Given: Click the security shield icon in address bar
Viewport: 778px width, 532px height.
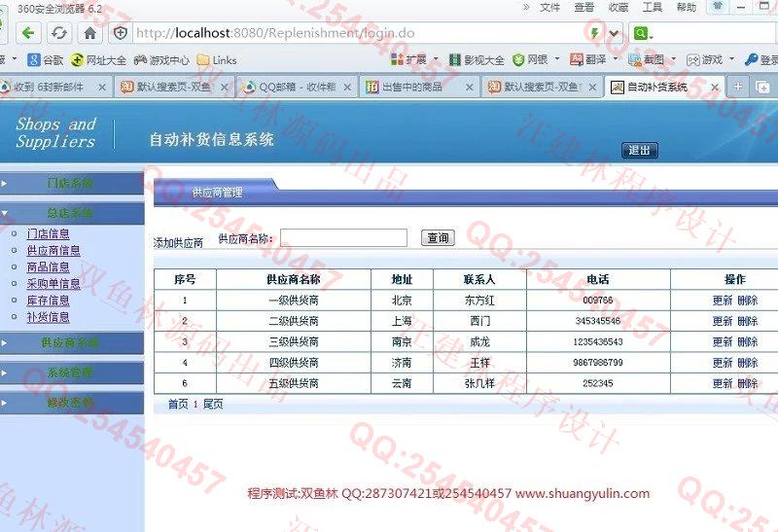Looking at the screenshot, I should pyautogui.click(x=120, y=33).
